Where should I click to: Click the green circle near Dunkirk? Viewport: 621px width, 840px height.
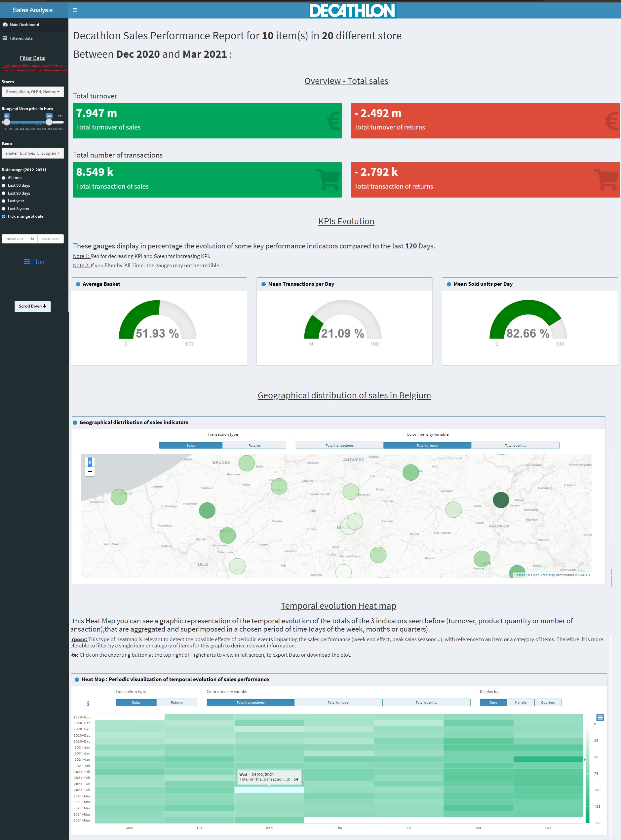tap(119, 497)
